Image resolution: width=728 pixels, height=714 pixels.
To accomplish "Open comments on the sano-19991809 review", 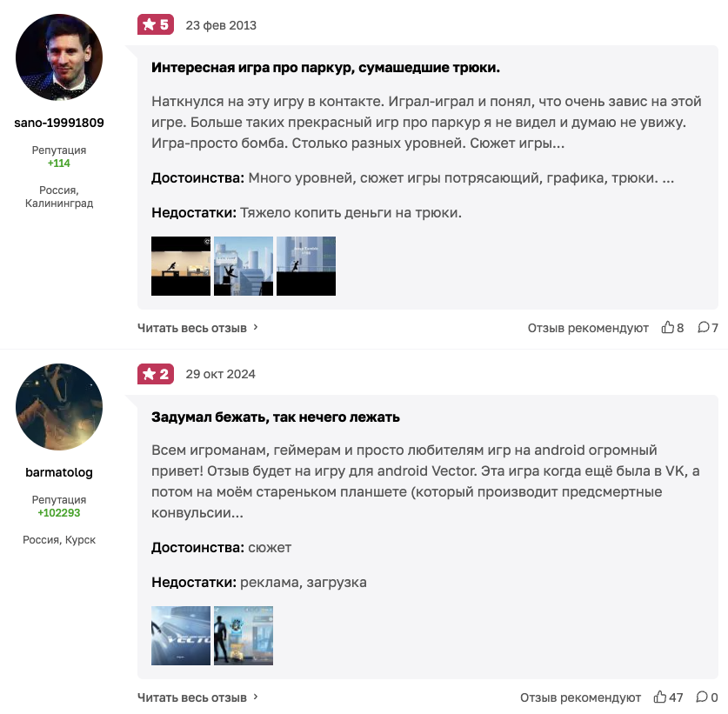I will 703,328.
